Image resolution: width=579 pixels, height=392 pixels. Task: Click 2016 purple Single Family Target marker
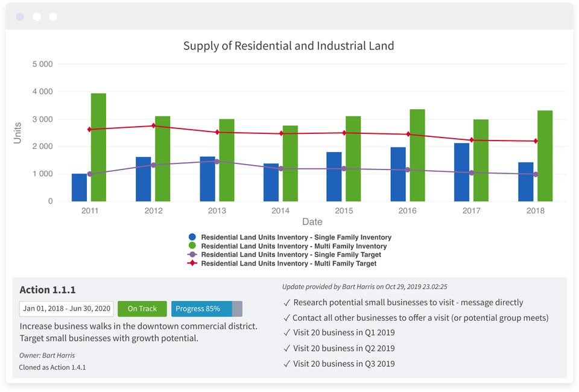408,170
